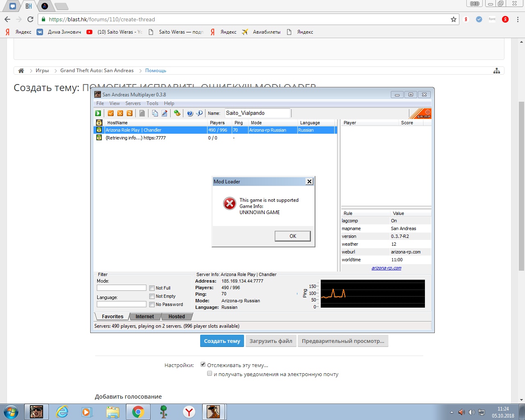525x420 pixels.
Task: Click the About info icon in SA-MP toolbar
Action: [199, 113]
